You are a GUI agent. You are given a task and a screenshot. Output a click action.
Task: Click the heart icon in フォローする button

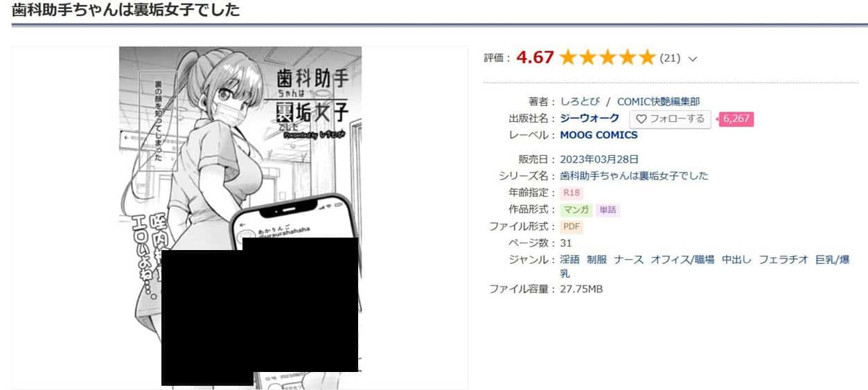coord(641,119)
